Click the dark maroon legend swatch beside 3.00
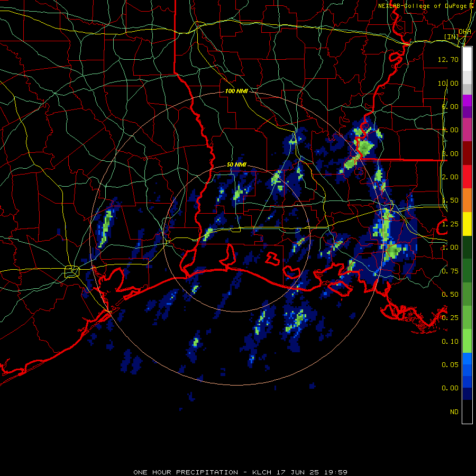 (x=467, y=153)
